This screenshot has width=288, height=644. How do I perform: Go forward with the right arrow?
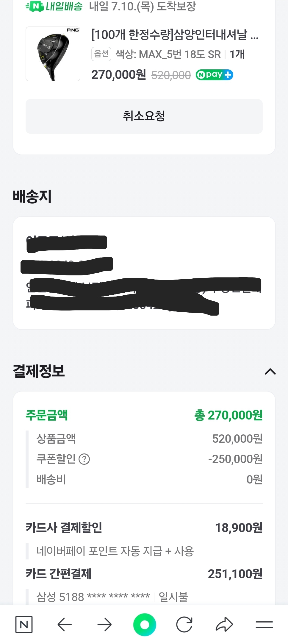coord(104,624)
